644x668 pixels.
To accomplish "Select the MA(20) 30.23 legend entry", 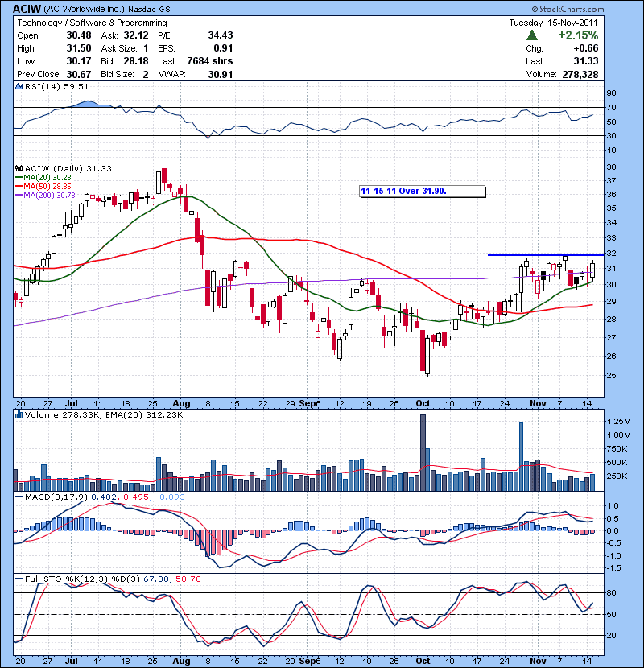I will tap(43, 178).
